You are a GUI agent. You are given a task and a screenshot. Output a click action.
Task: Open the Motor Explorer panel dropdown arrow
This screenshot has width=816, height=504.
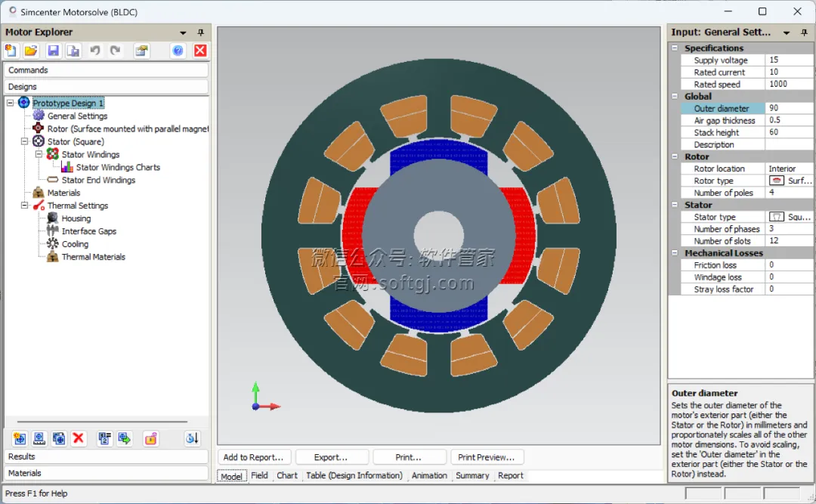183,32
